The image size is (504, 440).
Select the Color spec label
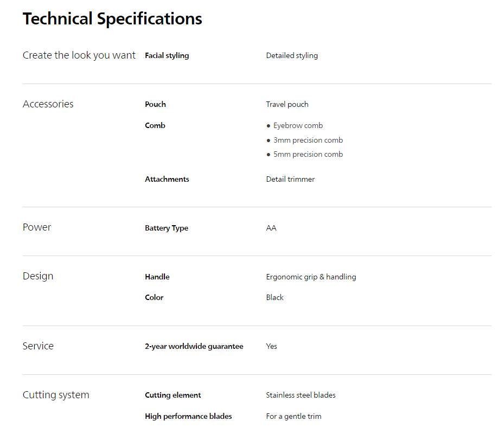[x=154, y=297]
